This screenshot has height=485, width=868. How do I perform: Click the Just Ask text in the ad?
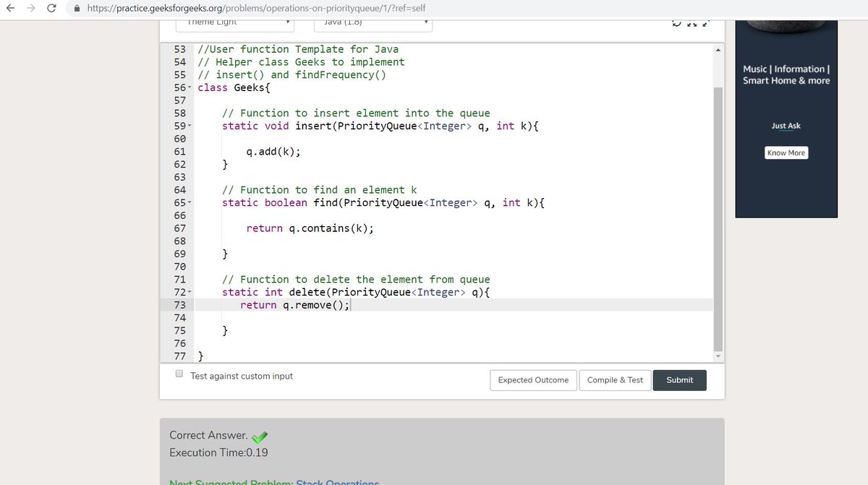(786, 126)
